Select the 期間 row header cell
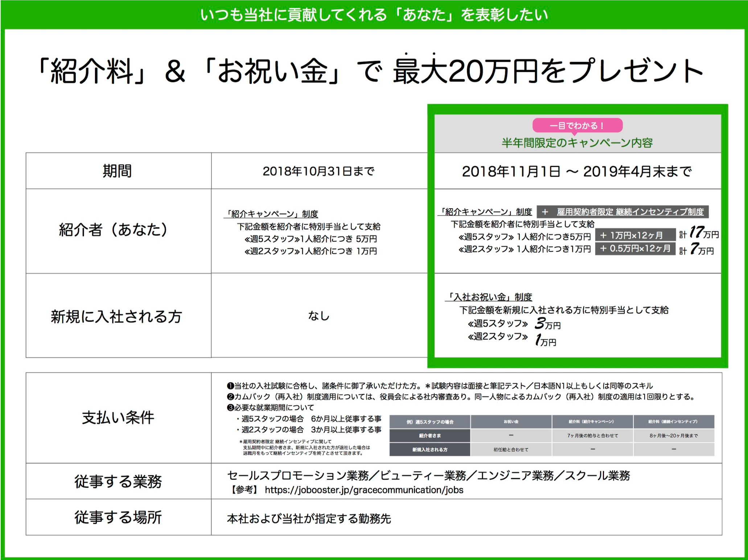748x560 pixels. coord(118,171)
